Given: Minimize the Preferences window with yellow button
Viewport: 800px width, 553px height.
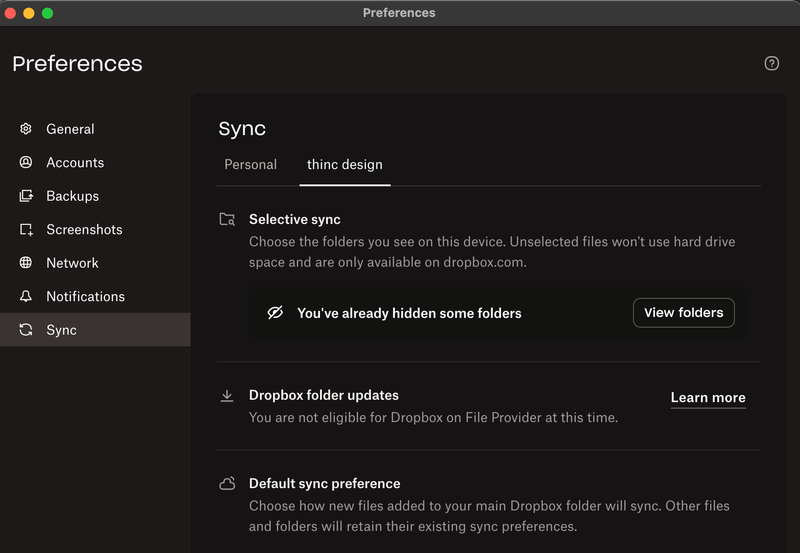Looking at the screenshot, I should coord(28,13).
